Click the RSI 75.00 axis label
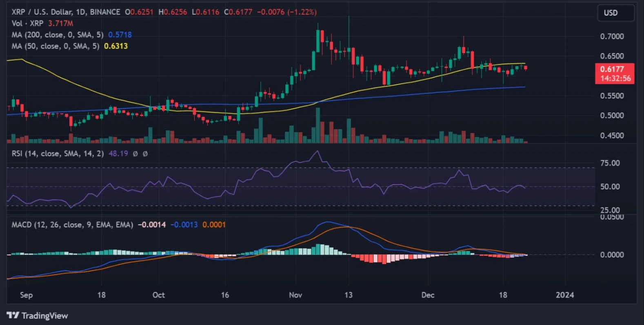644x325 pixels. 610,163
